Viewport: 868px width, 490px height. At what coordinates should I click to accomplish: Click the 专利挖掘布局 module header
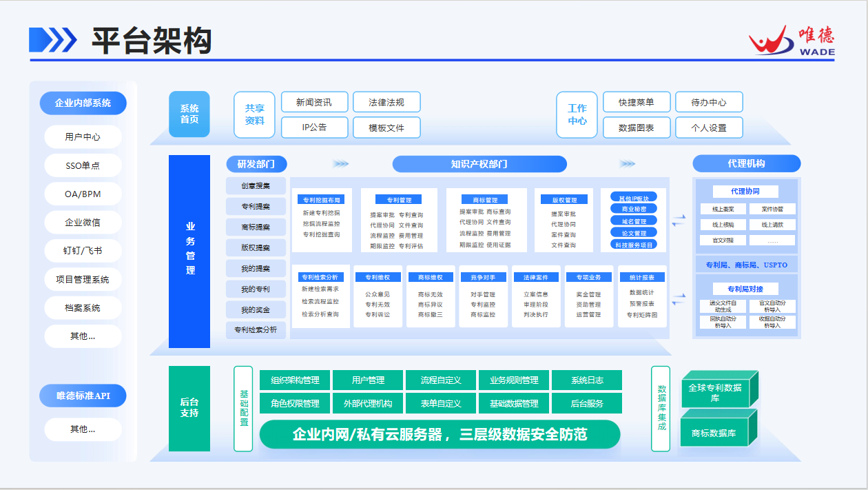[321, 199]
